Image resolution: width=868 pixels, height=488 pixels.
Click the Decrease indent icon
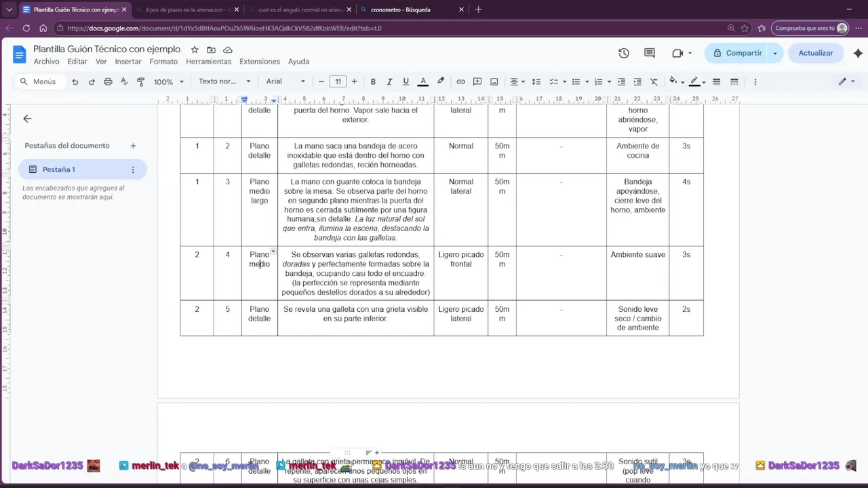(620, 81)
